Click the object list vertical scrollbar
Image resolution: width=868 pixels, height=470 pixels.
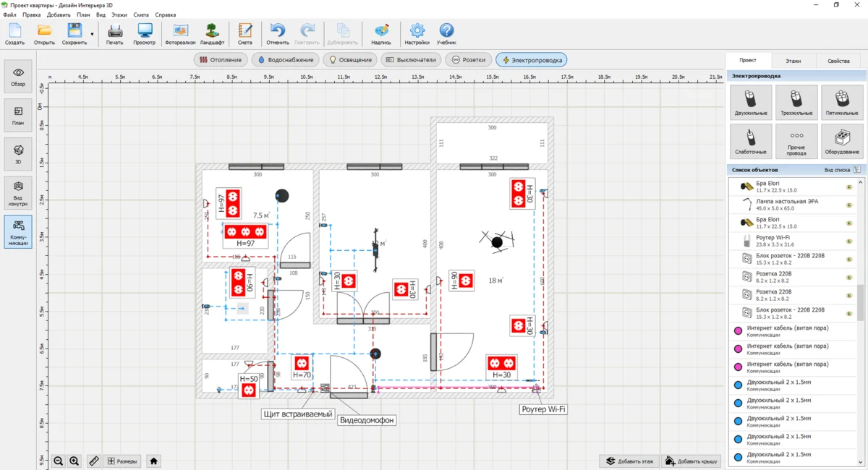click(x=861, y=302)
